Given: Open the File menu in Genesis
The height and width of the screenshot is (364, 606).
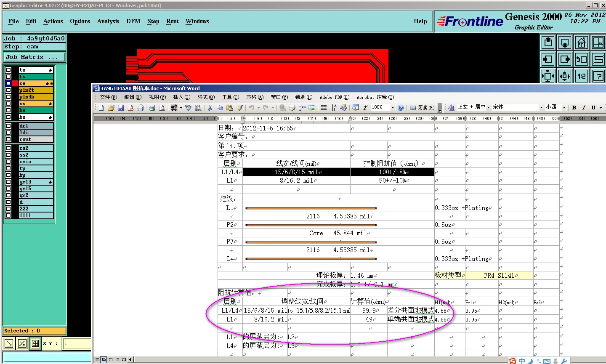Looking at the screenshot, I should pos(13,21).
